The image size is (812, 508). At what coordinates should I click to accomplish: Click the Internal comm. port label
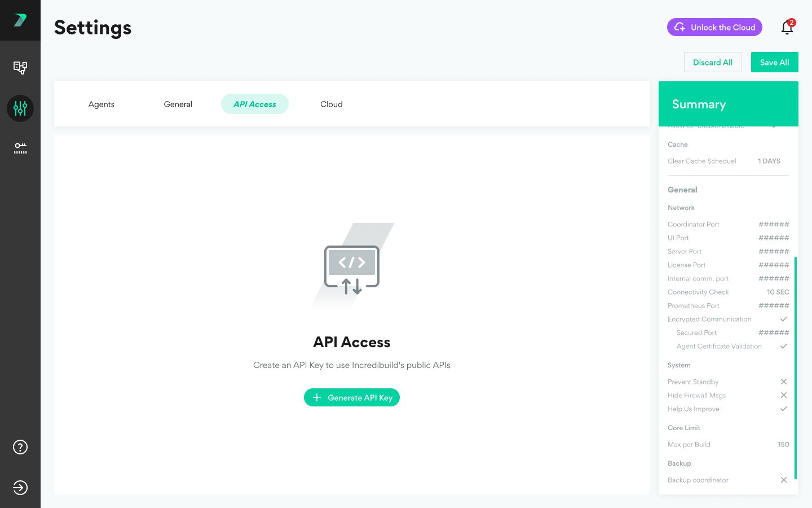698,278
